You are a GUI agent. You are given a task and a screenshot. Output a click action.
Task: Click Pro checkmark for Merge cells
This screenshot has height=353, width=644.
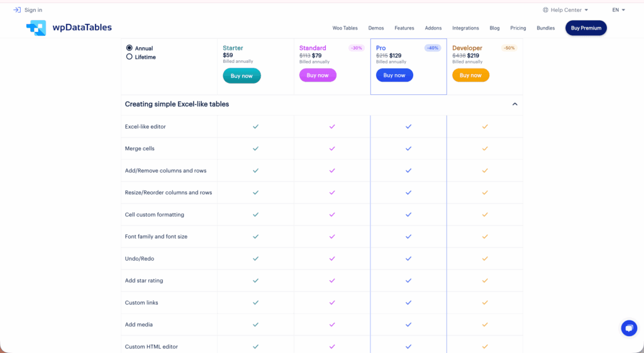click(408, 148)
